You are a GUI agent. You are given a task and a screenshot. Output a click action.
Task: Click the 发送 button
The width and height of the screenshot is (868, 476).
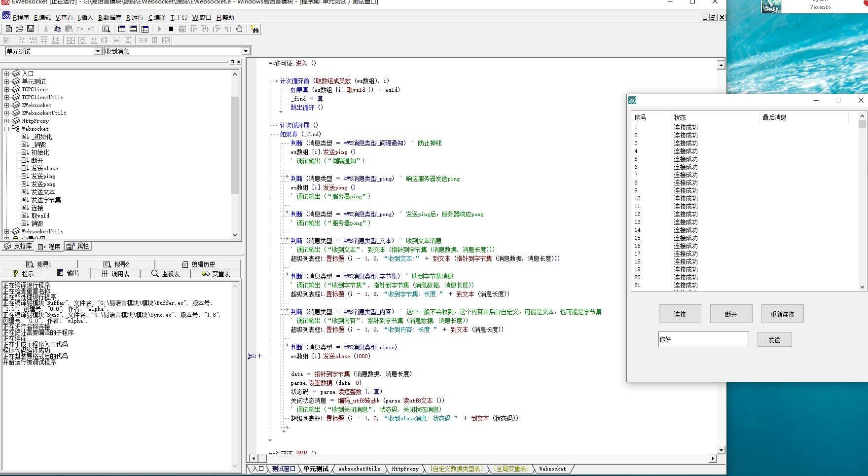[x=774, y=339]
